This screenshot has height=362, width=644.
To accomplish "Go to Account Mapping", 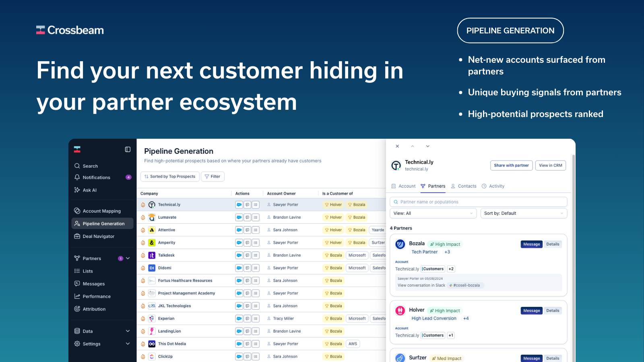I will (x=102, y=211).
